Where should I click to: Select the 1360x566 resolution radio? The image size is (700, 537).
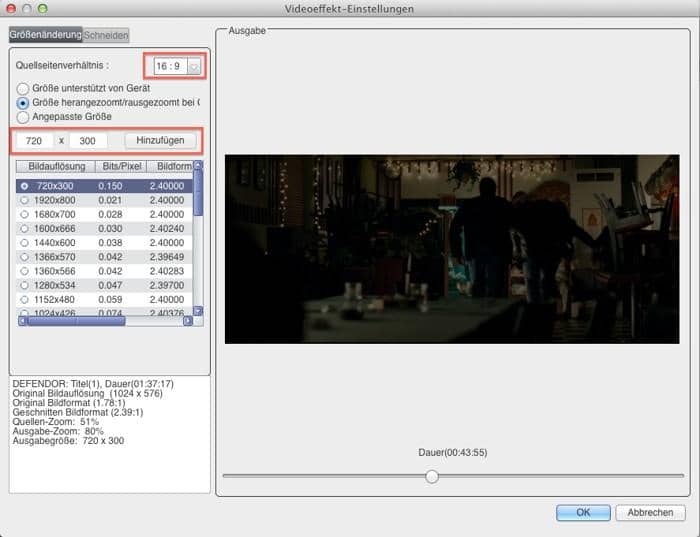[25, 271]
